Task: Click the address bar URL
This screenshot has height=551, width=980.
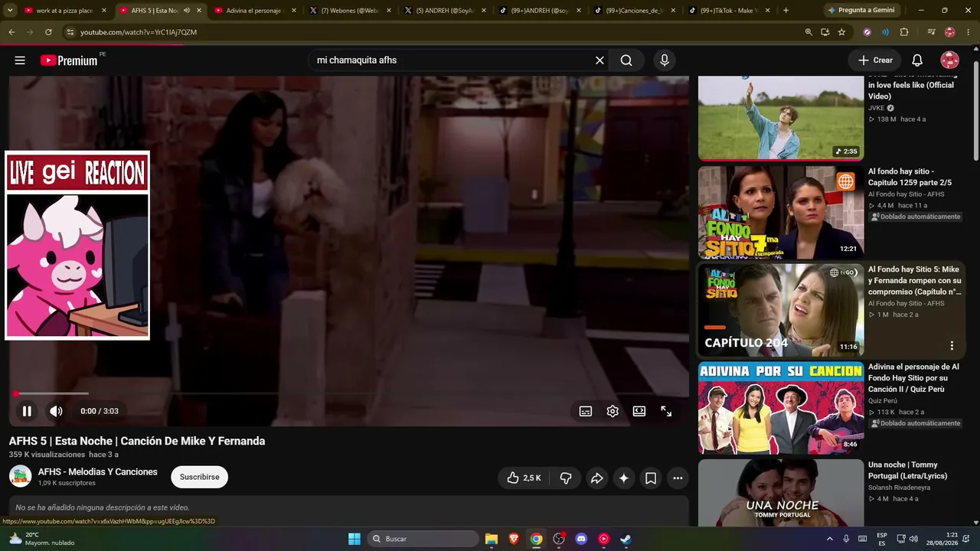Action: pyautogui.click(x=139, y=32)
